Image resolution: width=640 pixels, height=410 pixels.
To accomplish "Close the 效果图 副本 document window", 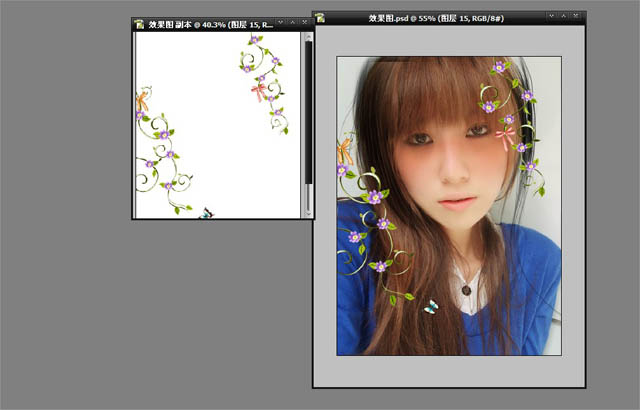I will tap(306, 23).
